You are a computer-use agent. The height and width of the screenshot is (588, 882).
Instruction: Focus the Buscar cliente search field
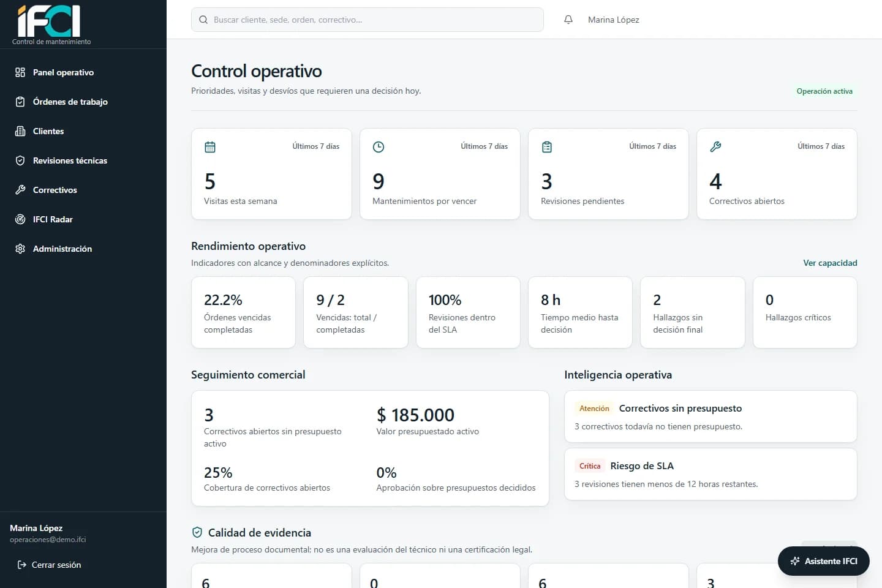[367, 20]
